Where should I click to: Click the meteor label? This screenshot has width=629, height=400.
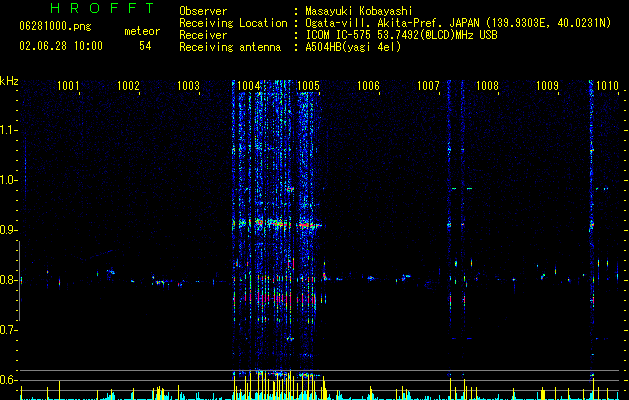142,31
